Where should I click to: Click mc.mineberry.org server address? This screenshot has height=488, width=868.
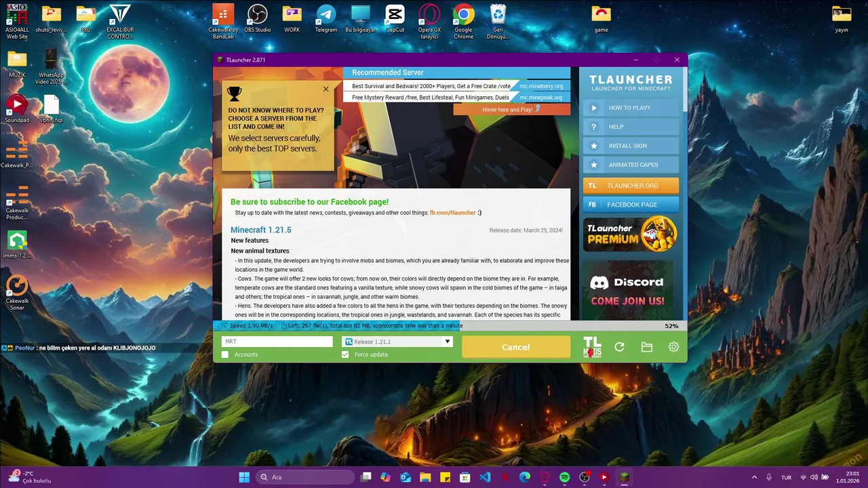[541, 86]
